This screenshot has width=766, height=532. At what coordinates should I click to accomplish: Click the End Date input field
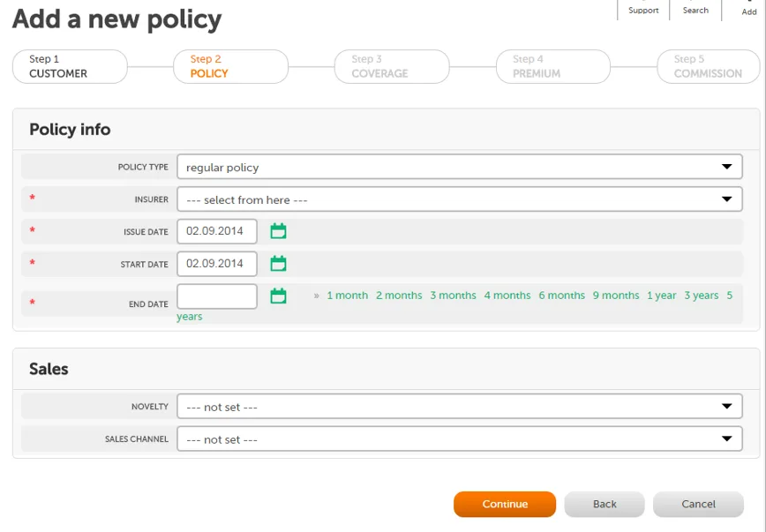217,296
